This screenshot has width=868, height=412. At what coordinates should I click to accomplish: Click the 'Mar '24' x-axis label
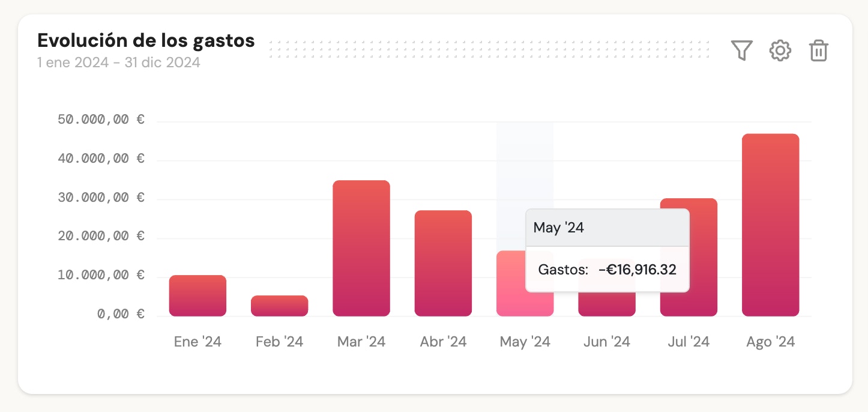pos(361,342)
